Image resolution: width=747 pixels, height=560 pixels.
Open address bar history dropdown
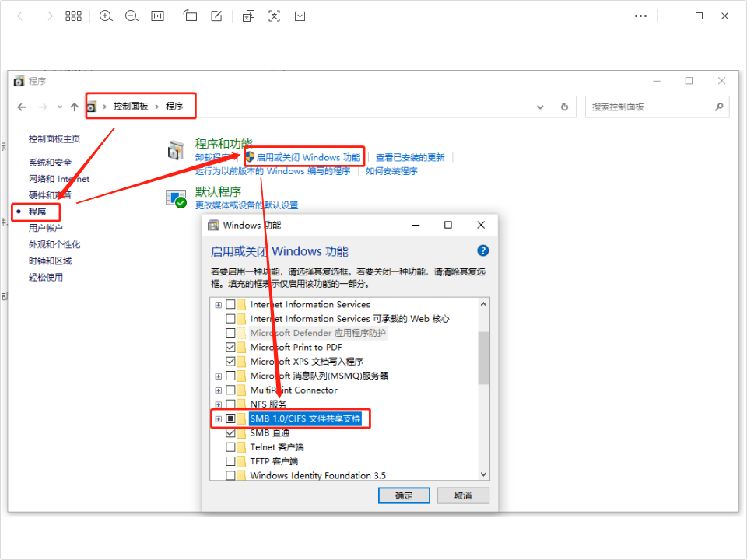[540, 107]
